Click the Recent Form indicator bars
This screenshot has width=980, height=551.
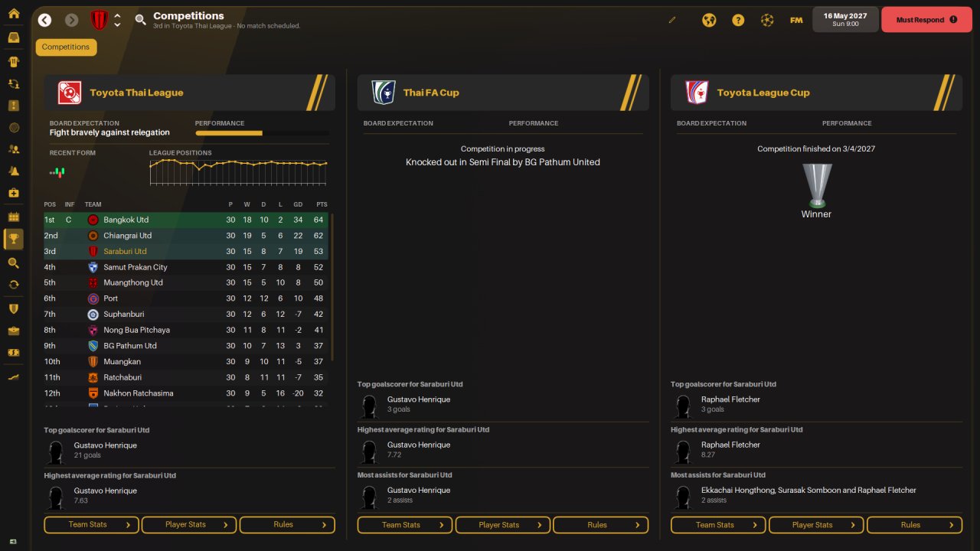click(57, 172)
